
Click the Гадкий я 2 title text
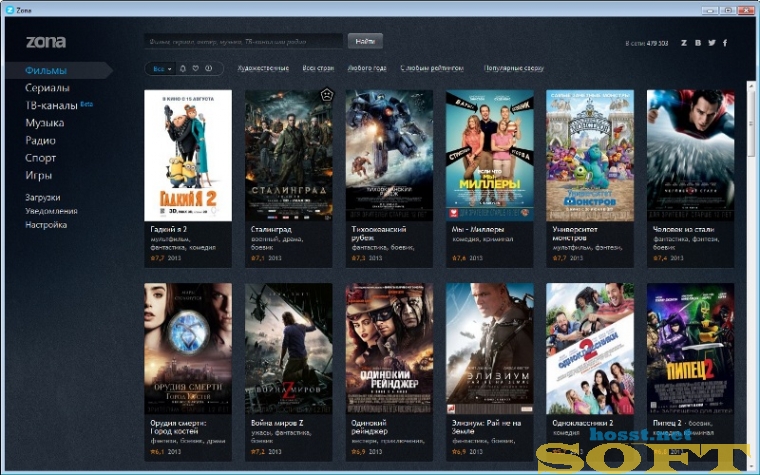(168, 229)
